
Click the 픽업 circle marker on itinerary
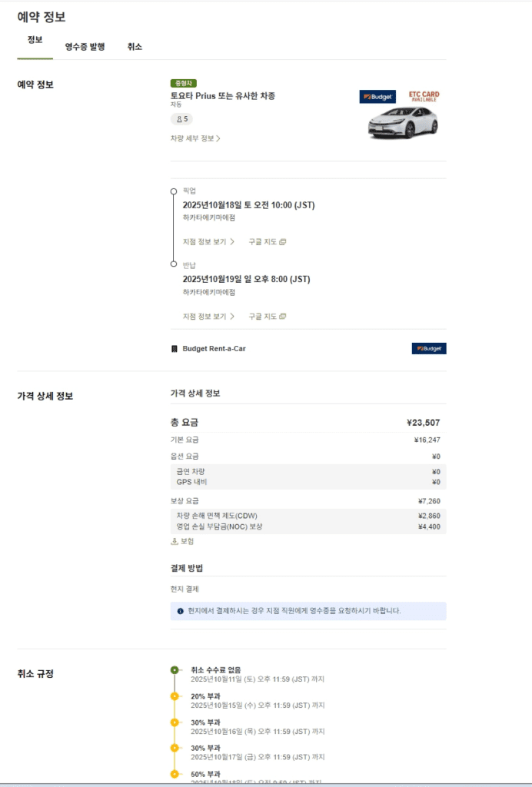coord(174,191)
